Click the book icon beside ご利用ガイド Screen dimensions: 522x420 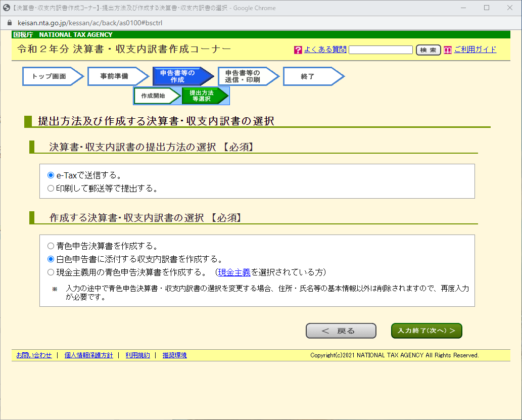pos(448,50)
